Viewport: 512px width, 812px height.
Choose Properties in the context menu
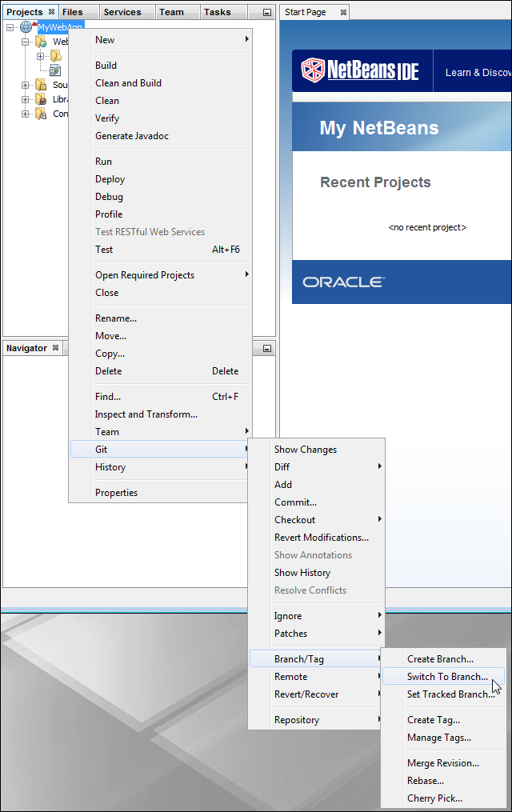161,493
